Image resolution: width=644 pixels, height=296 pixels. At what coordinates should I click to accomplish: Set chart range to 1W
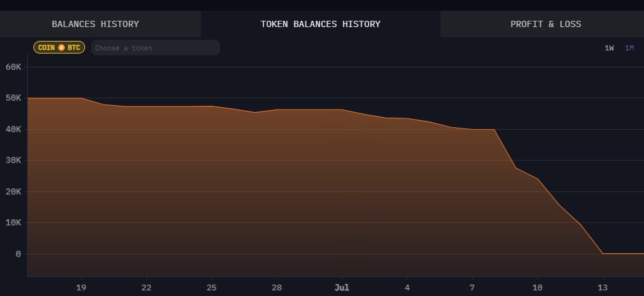click(x=609, y=48)
